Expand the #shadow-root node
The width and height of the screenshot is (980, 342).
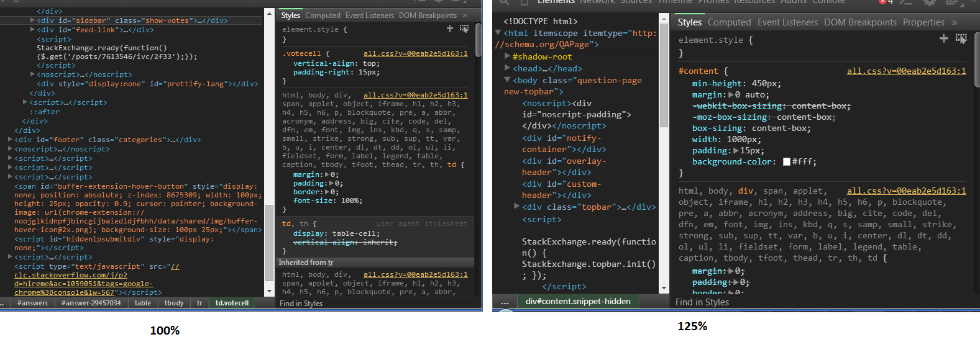[508, 56]
